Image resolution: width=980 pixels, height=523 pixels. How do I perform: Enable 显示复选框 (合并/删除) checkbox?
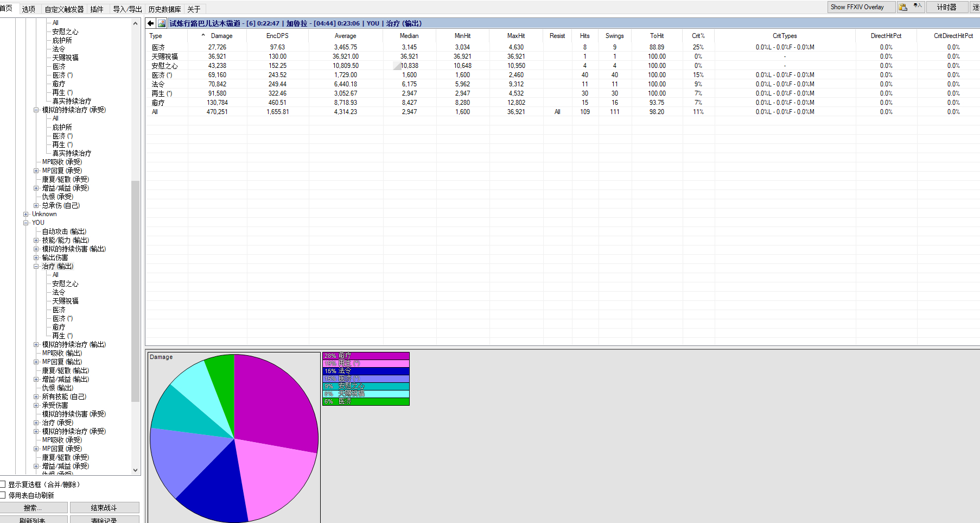click(x=3, y=484)
